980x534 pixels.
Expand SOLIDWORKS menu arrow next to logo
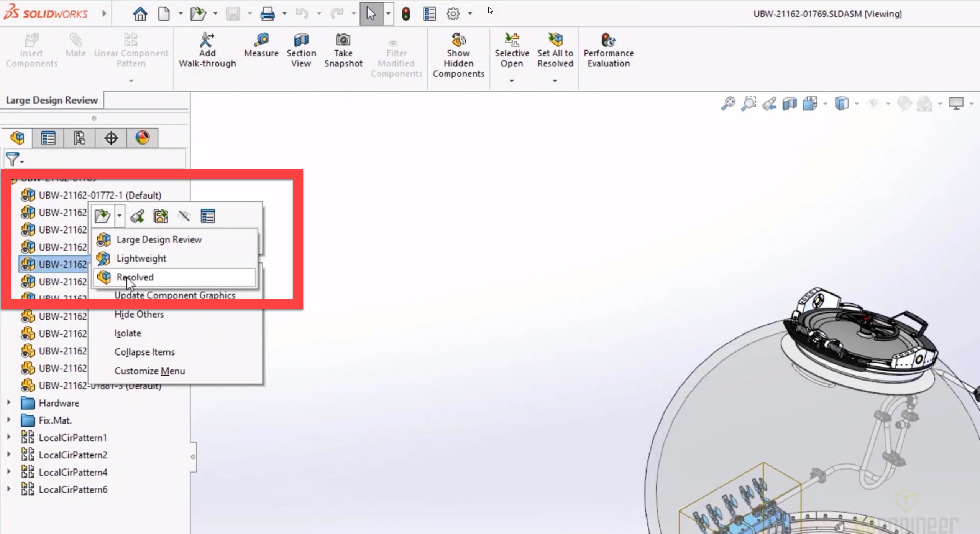point(104,14)
